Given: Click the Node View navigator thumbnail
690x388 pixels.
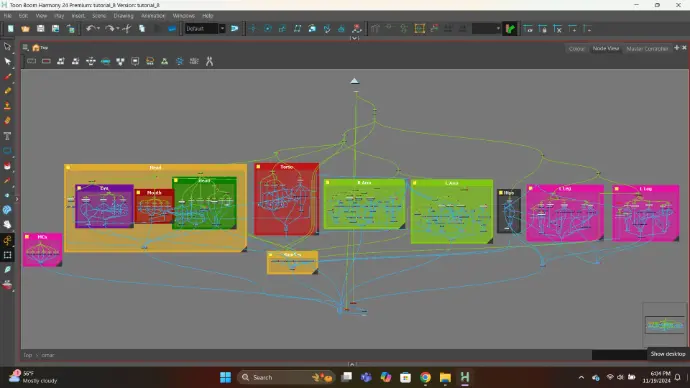Looking at the screenshot, I should click(664, 325).
